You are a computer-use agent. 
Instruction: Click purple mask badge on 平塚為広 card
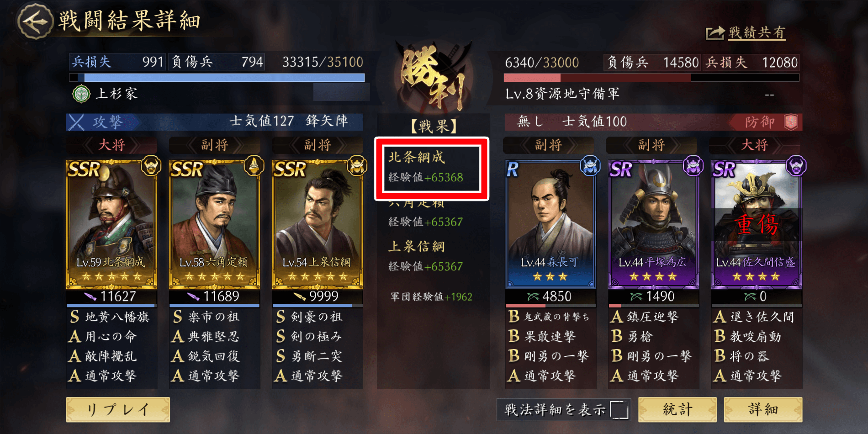(693, 165)
